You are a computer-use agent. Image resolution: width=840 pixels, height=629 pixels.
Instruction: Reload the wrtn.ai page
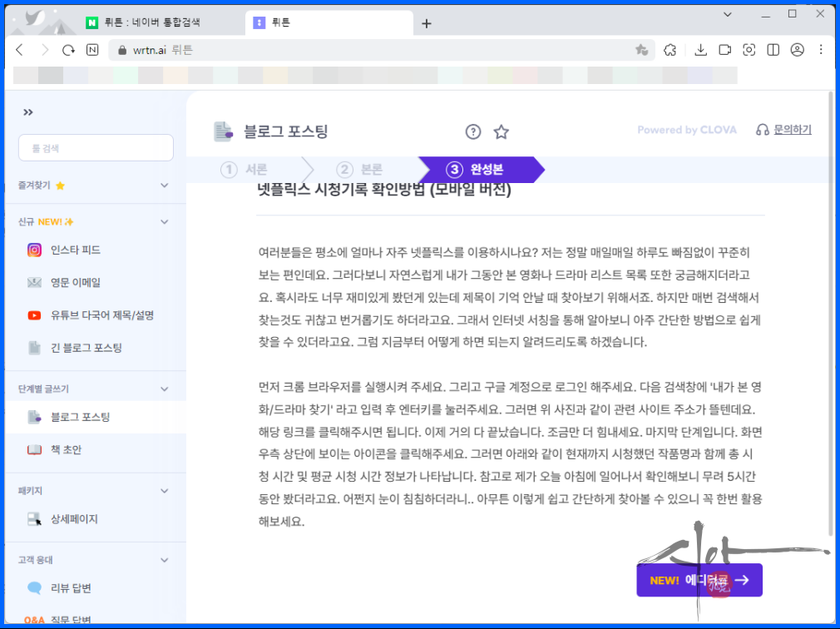[68, 50]
